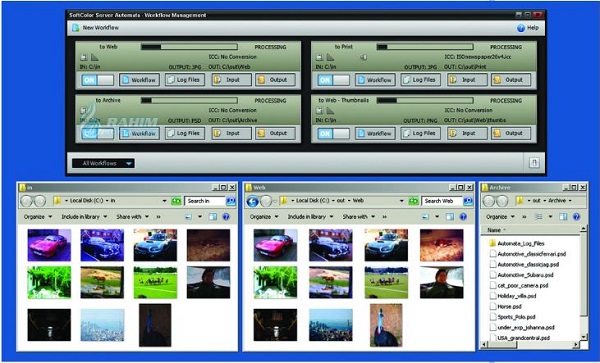Click the icon at bottom-right of Workflow Management bar

coord(534,163)
